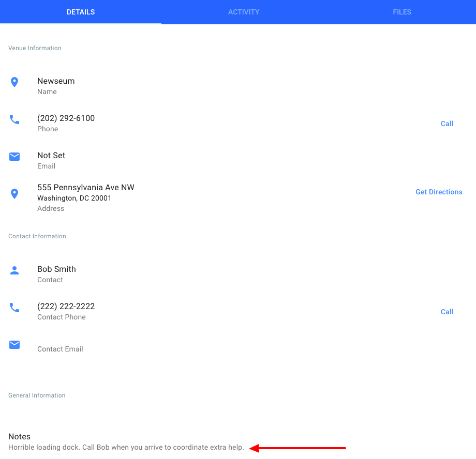Click the Contact Email field
Screen dimensions: 476x459
tap(60, 349)
